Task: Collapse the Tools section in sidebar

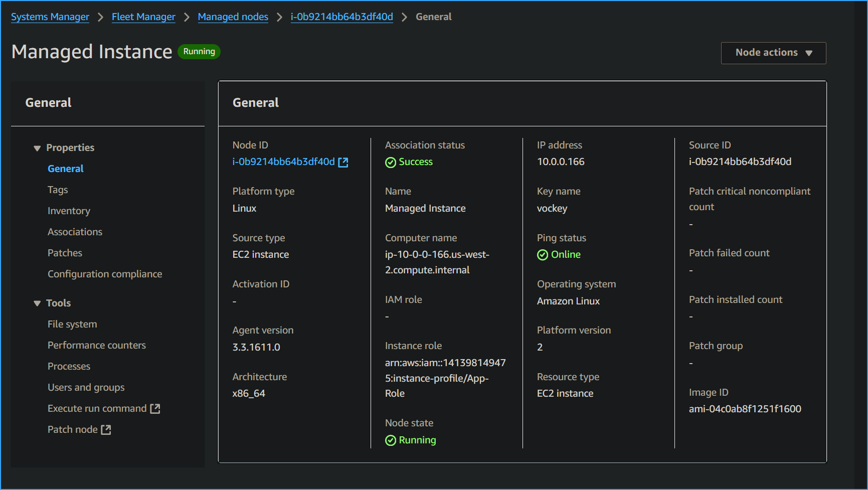Action: 37,303
